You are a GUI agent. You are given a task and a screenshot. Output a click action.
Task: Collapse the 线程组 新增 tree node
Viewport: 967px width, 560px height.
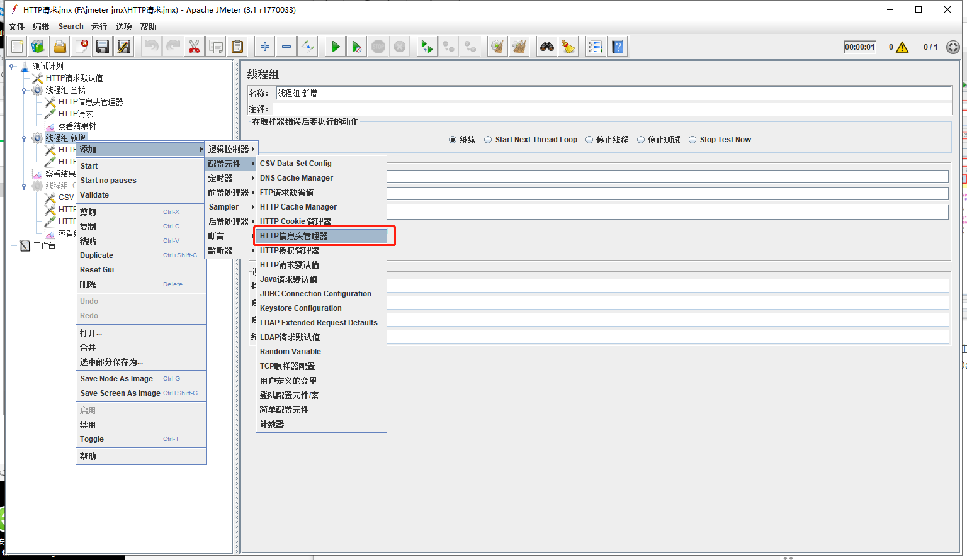click(x=24, y=138)
